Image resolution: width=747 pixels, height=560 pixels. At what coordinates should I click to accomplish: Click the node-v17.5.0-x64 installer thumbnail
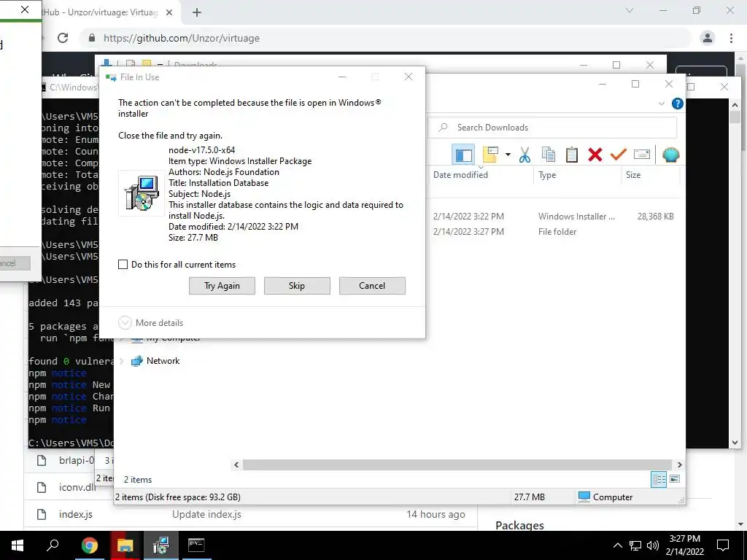point(141,192)
